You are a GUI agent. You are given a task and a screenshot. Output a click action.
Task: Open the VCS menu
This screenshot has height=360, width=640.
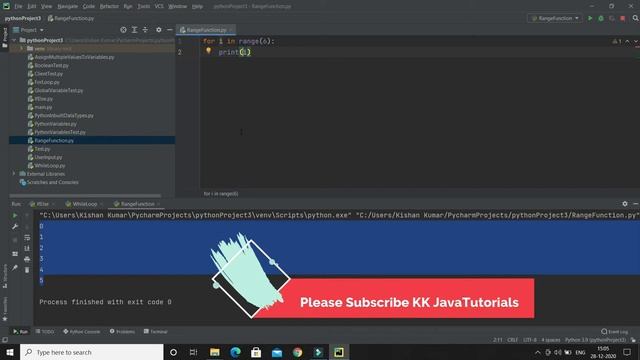click(x=159, y=6)
